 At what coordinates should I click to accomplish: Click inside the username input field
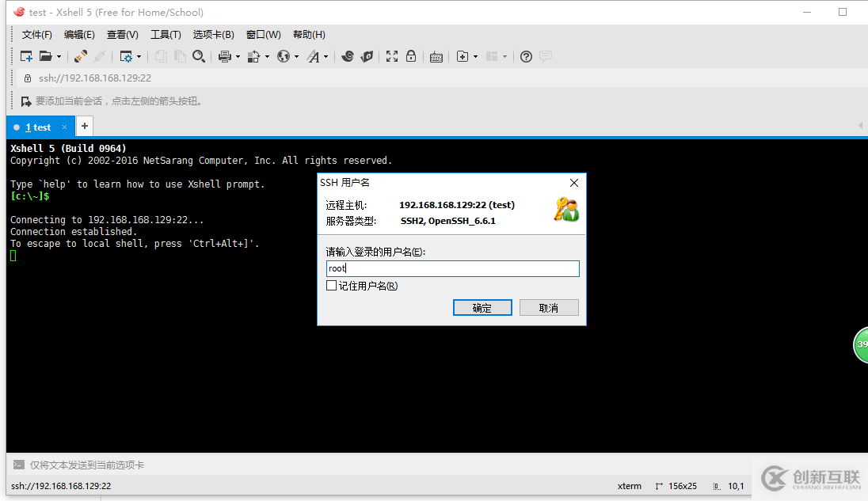pyautogui.click(x=452, y=268)
